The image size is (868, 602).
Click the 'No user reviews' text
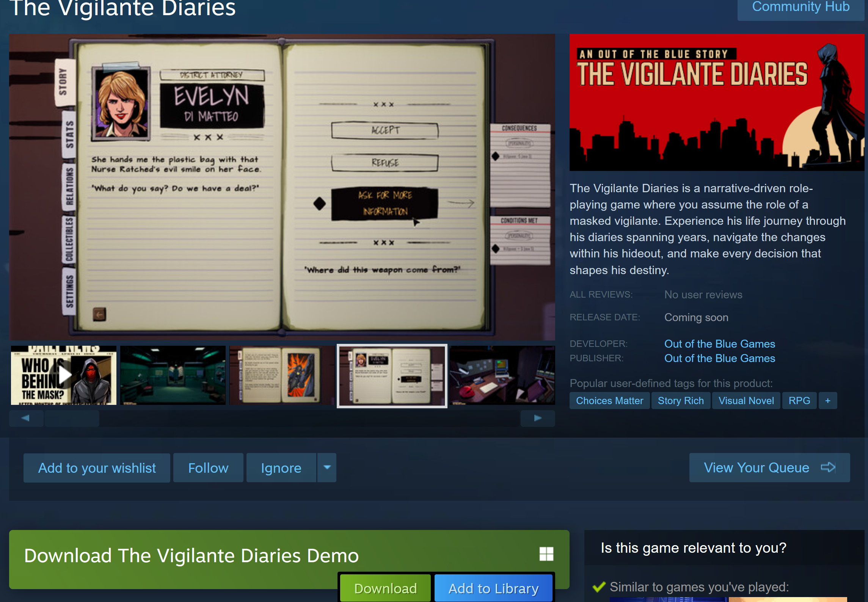pyautogui.click(x=703, y=295)
